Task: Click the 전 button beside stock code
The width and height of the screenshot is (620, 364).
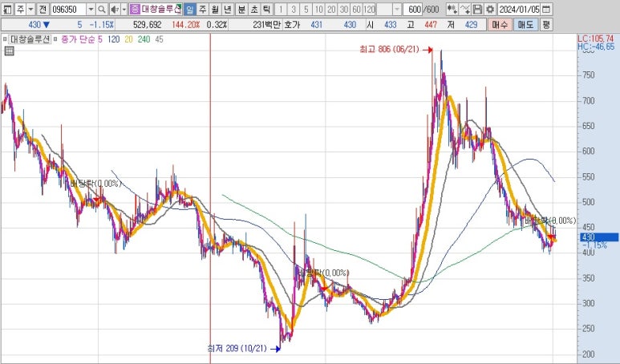Action: point(43,9)
